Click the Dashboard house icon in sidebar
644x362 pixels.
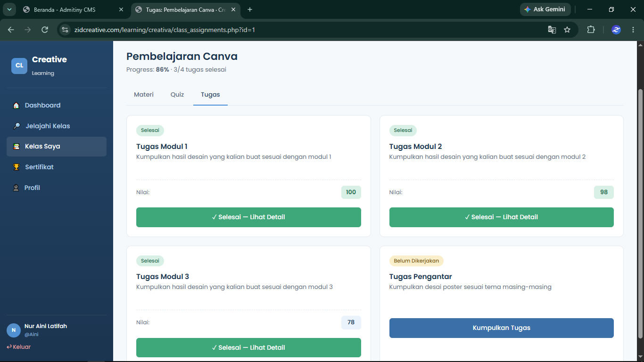click(17, 106)
